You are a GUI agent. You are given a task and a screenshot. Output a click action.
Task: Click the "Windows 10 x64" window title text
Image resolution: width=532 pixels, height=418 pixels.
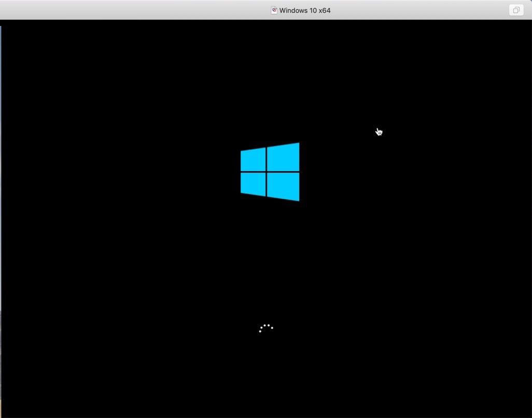(x=305, y=10)
